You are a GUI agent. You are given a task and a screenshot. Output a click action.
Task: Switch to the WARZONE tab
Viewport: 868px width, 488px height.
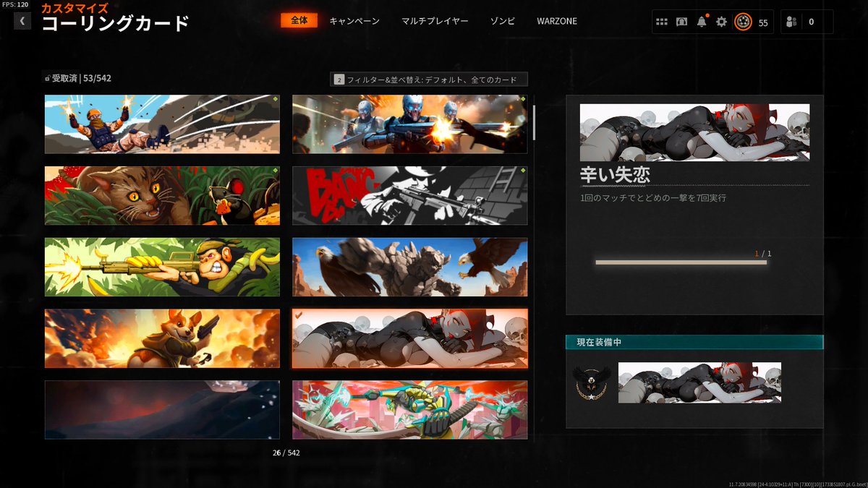557,22
